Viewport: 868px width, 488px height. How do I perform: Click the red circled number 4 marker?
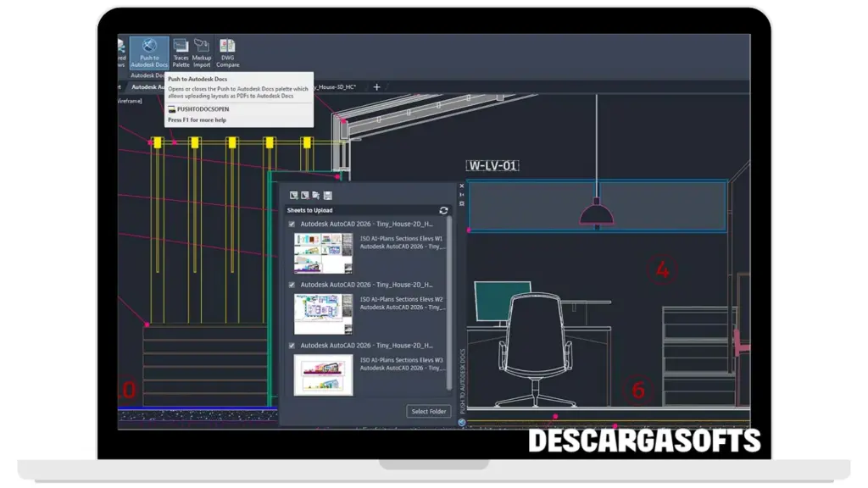point(662,270)
